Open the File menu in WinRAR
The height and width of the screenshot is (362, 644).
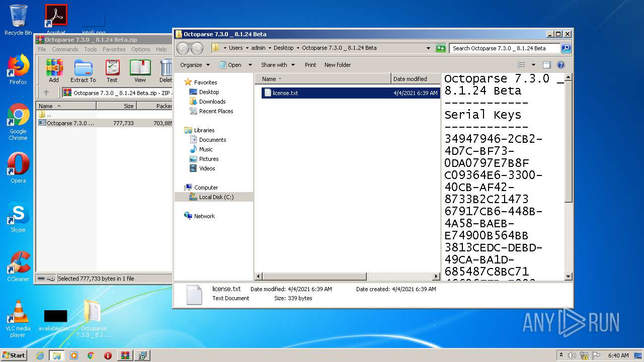42,49
